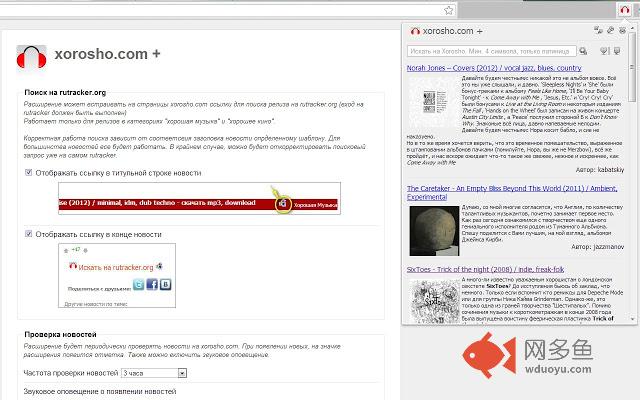Screen dimensions: 640x400
Task: Click the headphones extension icon in browser toolbar
Action: click(624, 9)
